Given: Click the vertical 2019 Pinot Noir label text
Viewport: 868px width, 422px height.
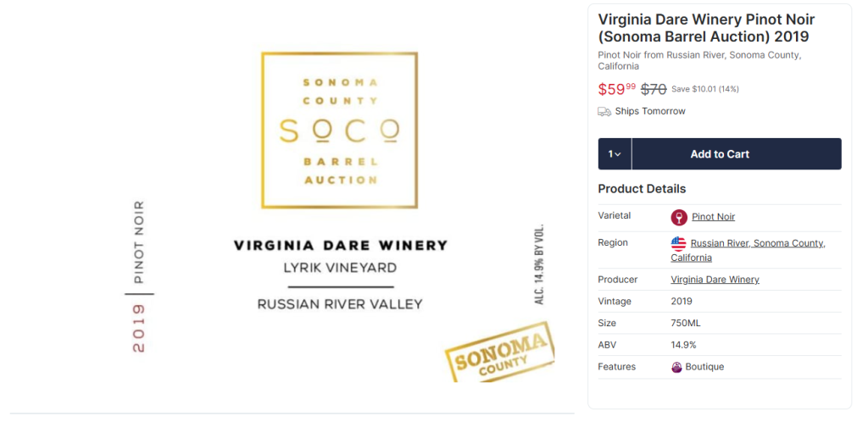Looking at the screenshot, I should click(x=139, y=276).
